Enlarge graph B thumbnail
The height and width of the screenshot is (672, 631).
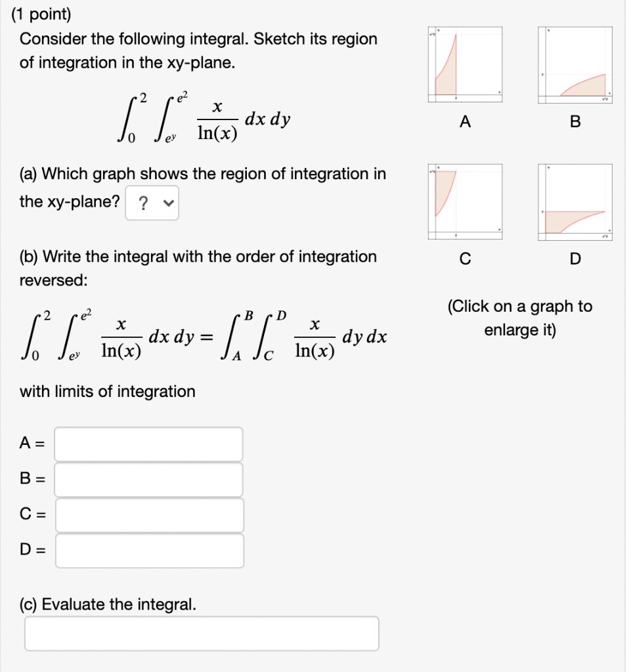click(575, 64)
